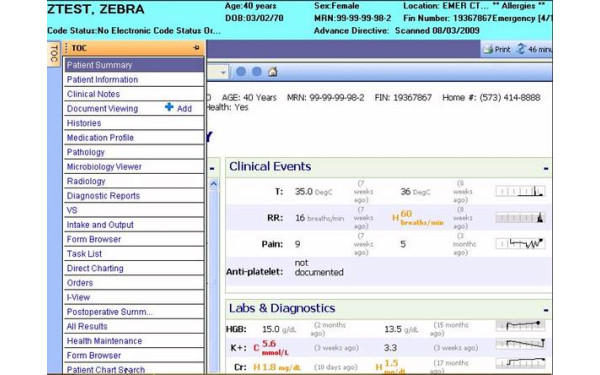Click the ** Allergies ** banner text

coord(518,6)
